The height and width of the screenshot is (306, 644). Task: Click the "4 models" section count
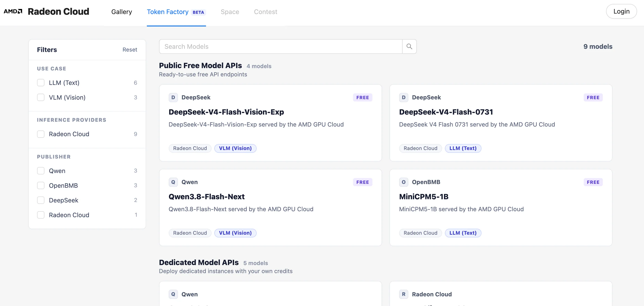pos(259,66)
